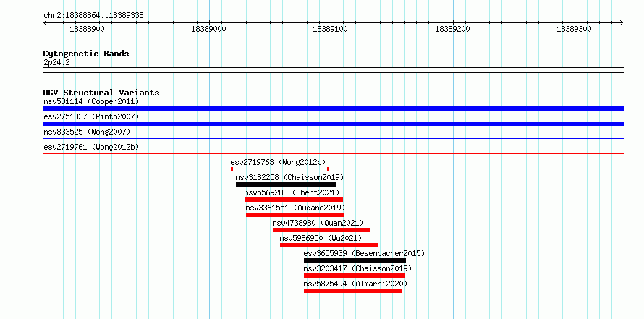The height and width of the screenshot is (319, 644).
Task: Click the chr2:18388864..18389338 region label
Action: point(93,16)
